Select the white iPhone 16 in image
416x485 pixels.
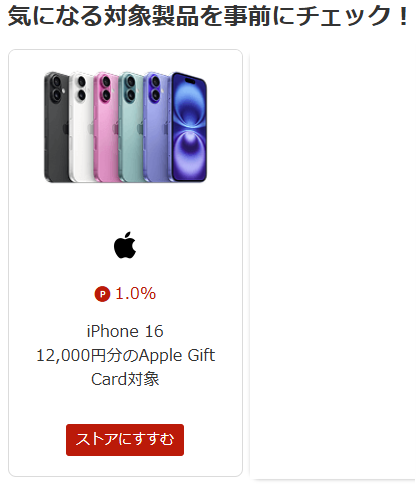pos(82,128)
